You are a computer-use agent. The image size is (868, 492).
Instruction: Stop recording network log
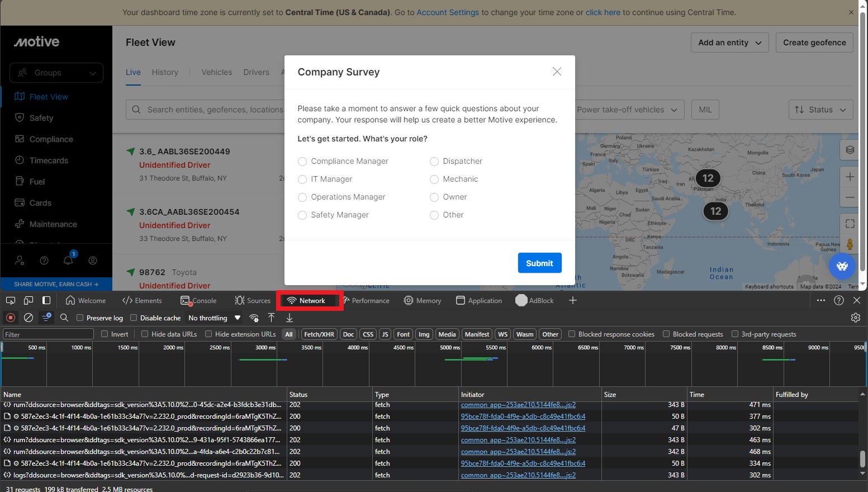click(x=11, y=318)
